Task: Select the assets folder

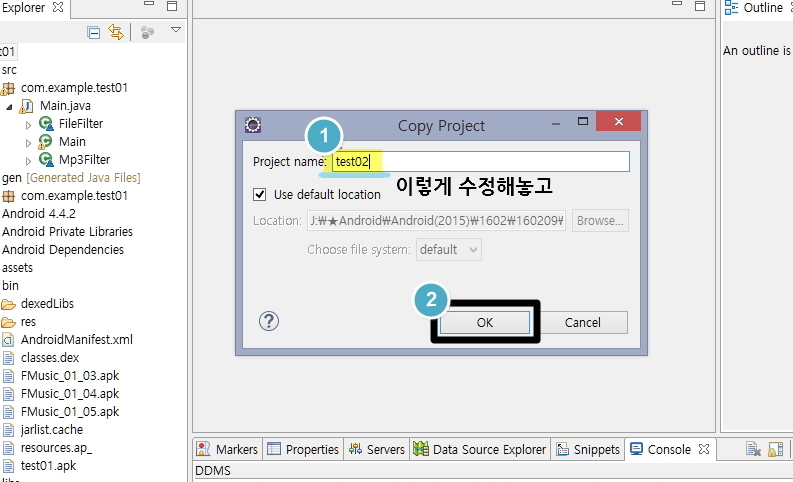Action: point(17,268)
